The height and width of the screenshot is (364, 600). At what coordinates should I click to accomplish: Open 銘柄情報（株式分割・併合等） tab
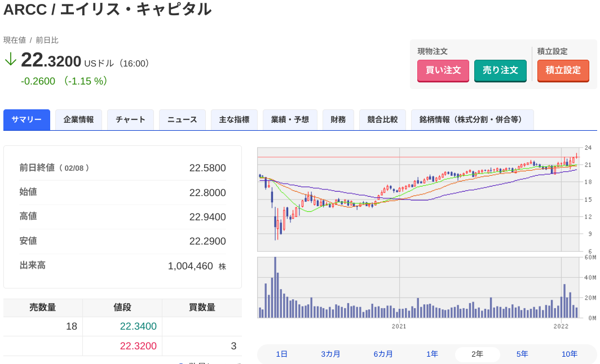472,119
